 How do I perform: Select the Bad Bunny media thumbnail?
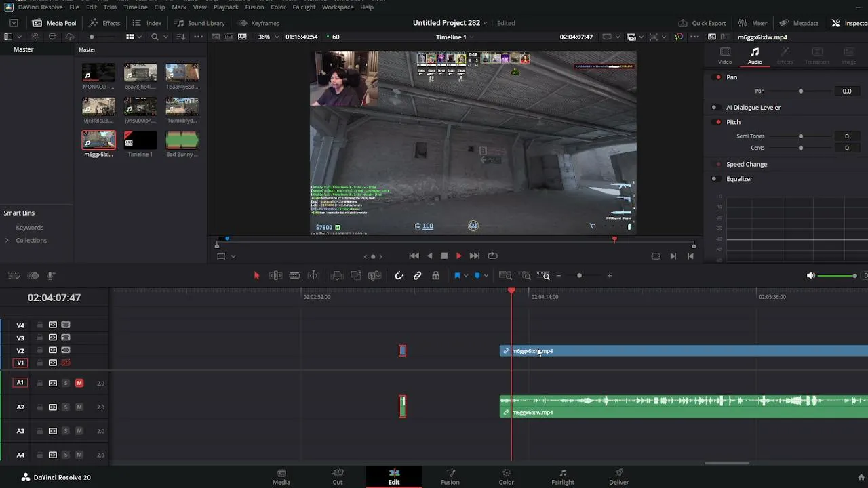[182, 140]
